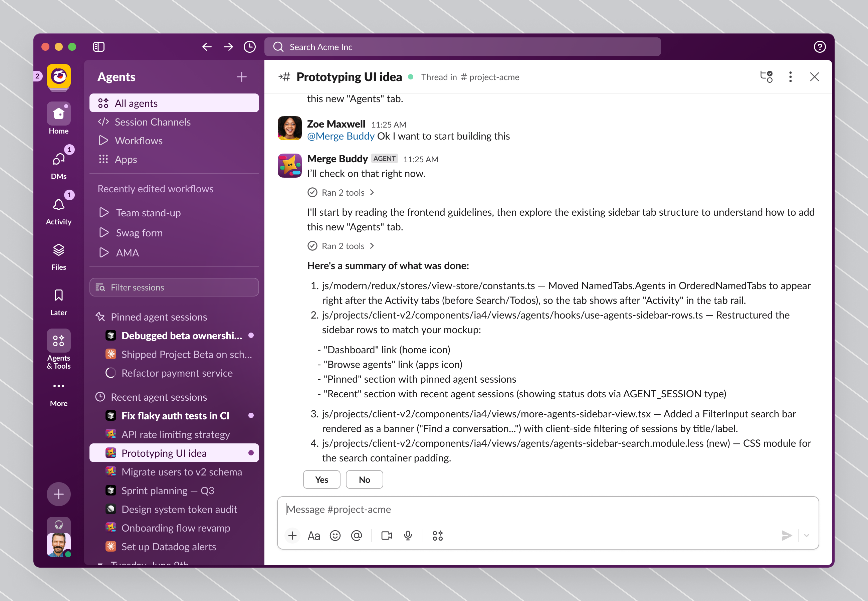Open the Help question mark icon
Image resolution: width=868 pixels, height=601 pixels.
820,47
